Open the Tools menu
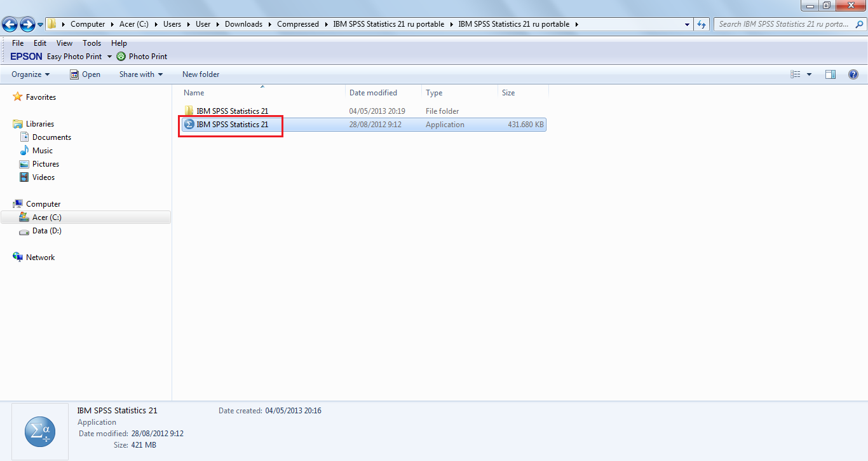Image resolution: width=868 pixels, height=461 pixels. click(x=92, y=43)
